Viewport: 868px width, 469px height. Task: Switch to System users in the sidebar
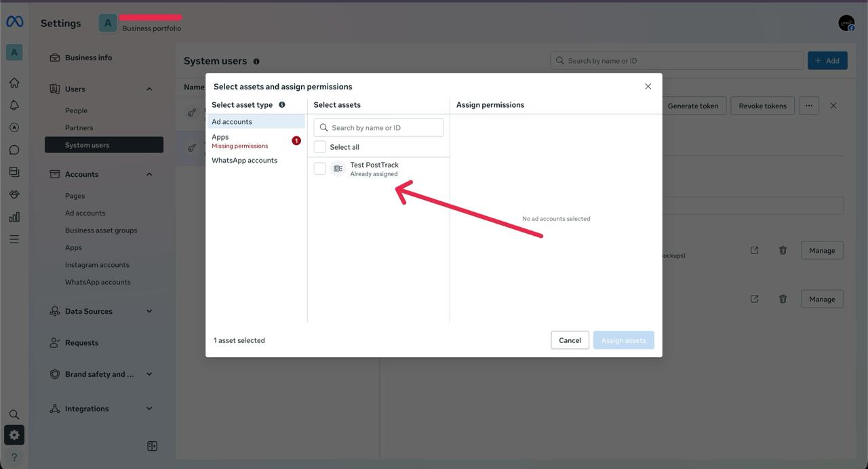87,144
